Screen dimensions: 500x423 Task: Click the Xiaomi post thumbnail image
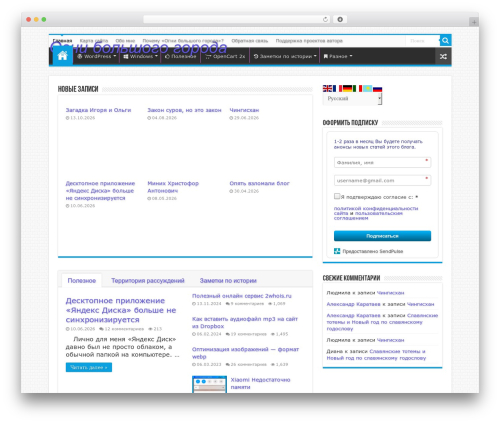tap(209, 384)
